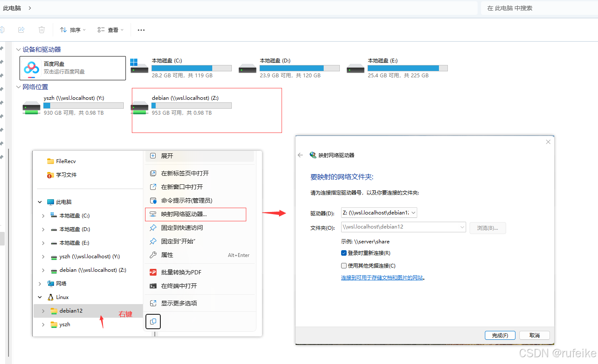Select 在新标签页中打开 from context menu

click(x=183, y=173)
